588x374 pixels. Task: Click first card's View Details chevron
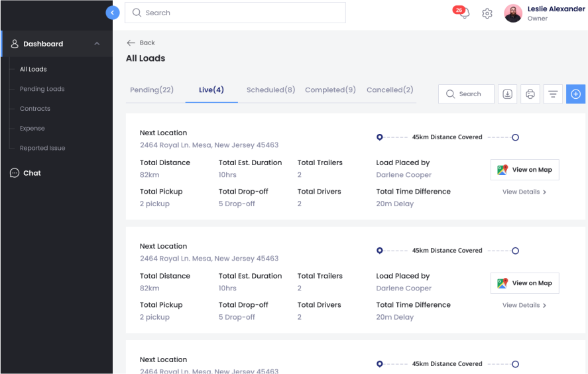click(544, 192)
